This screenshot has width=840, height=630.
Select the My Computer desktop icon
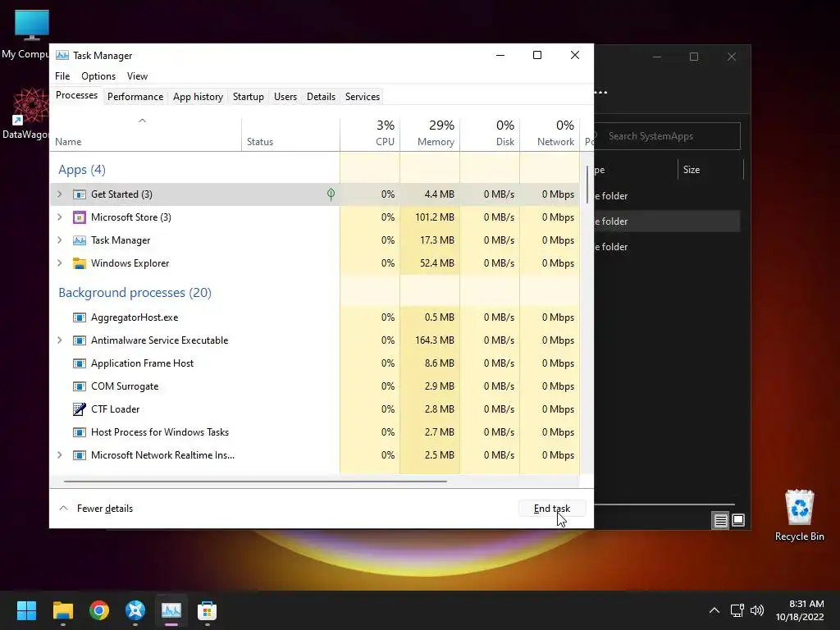tap(25, 34)
